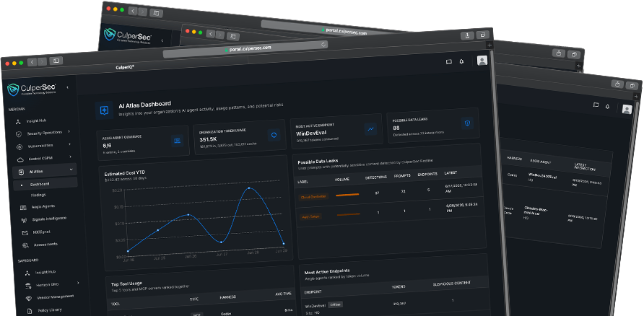Click the Jun 28 peak point on cost chart
Screen dimensions: 644x316
pyautogui.click(x=249, y=188)
